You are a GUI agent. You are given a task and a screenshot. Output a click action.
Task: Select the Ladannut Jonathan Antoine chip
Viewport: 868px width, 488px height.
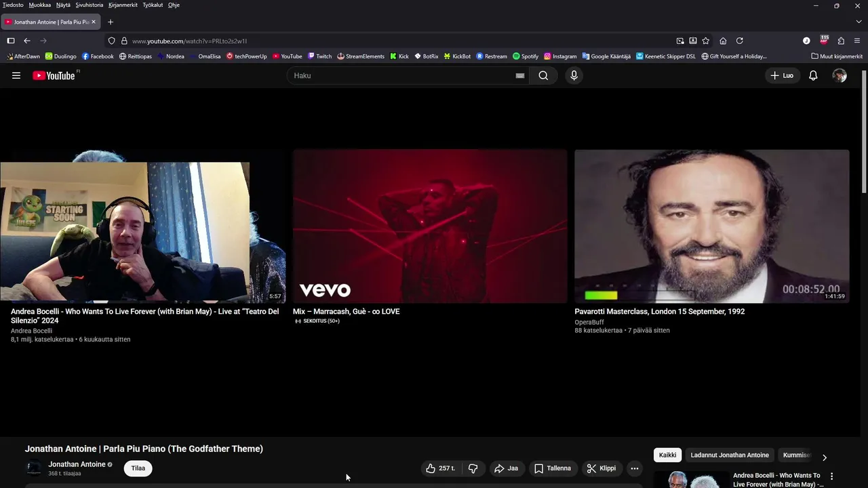click(x=730, y=455)
